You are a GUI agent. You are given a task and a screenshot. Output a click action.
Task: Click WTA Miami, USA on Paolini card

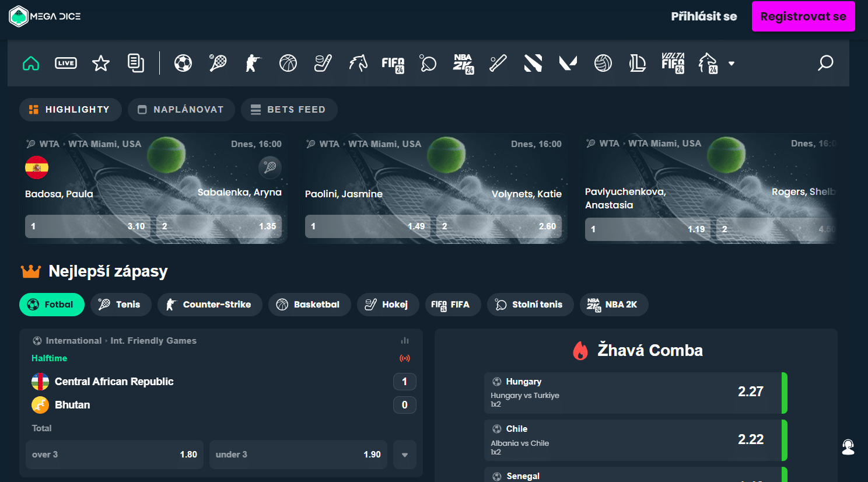point(384,144)
